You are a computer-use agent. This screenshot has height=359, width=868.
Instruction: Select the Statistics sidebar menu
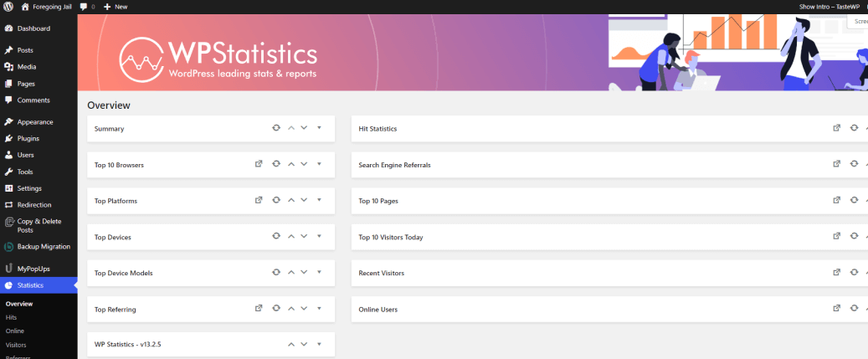click(39, 285)
